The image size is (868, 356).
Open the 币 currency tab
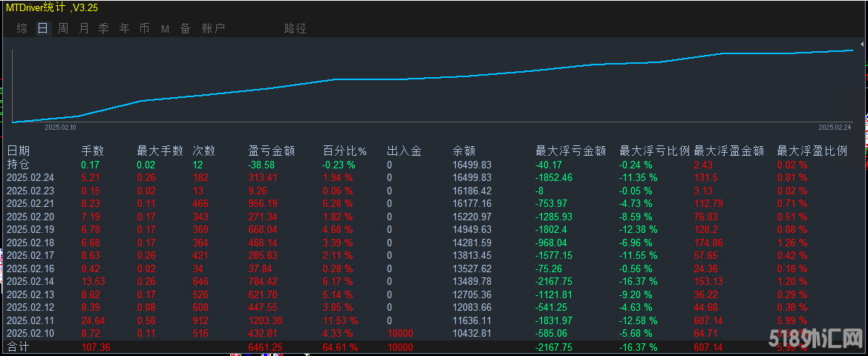144,29
